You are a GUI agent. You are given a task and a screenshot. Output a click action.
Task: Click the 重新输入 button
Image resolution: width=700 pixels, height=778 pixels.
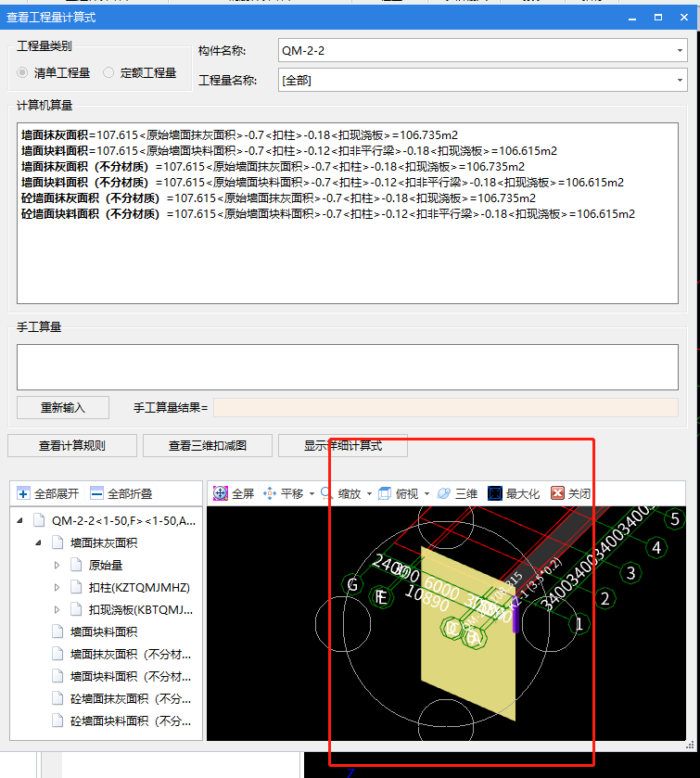(63, 407)
